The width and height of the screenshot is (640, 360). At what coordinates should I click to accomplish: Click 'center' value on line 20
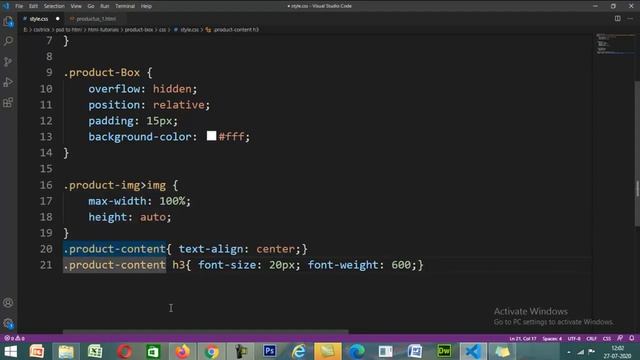point(275,249)
